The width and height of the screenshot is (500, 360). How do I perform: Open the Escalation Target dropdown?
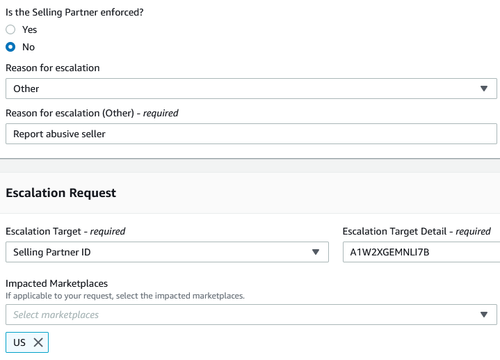coord(167,252)
